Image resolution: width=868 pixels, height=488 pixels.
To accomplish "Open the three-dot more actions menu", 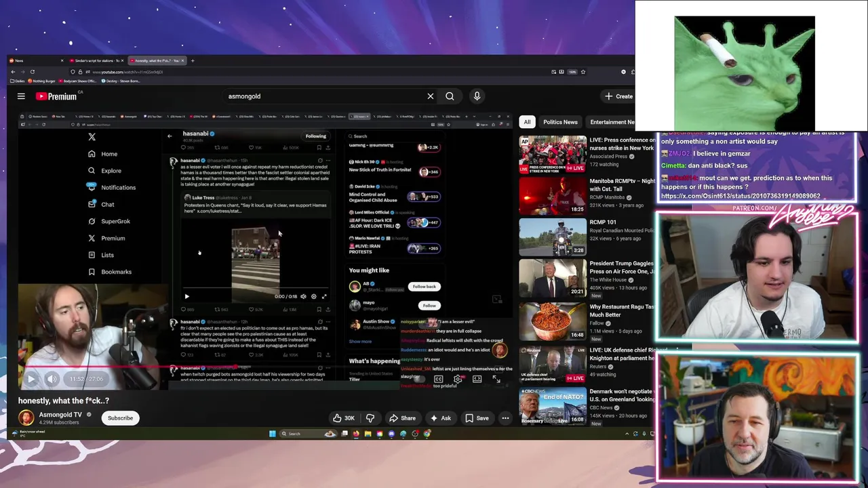I will [505, 418].
